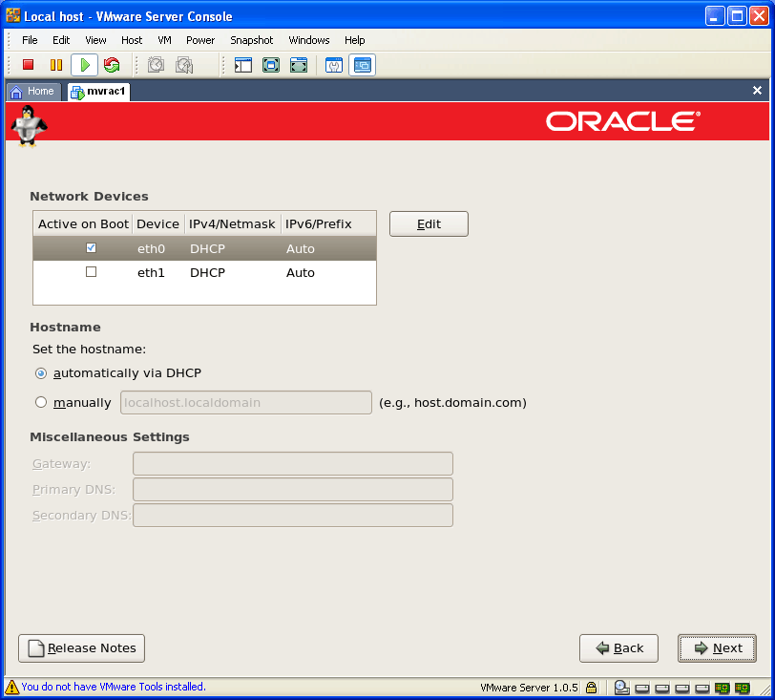Open the VM menu
Screen dimensions: 775x700
(164, 40)
